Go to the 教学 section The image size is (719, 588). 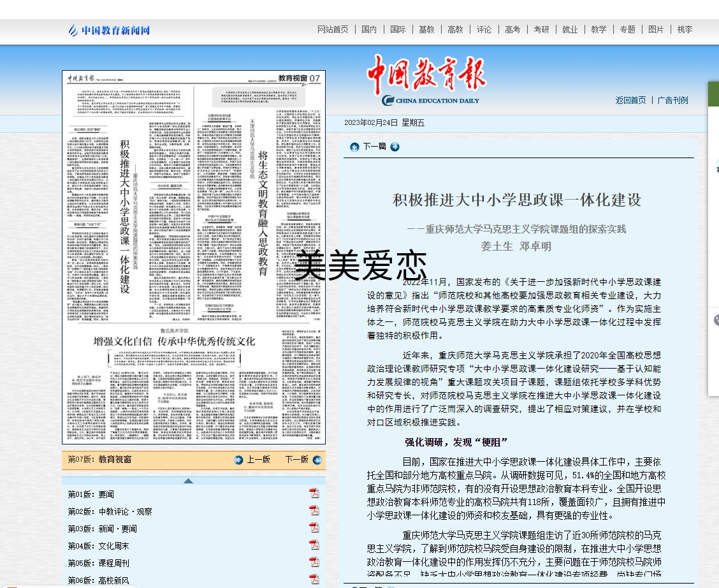(599, 29)
